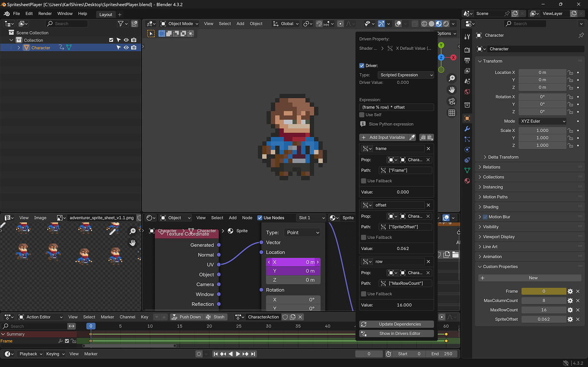Open the View Layer properties tab

tap(467, 71)
